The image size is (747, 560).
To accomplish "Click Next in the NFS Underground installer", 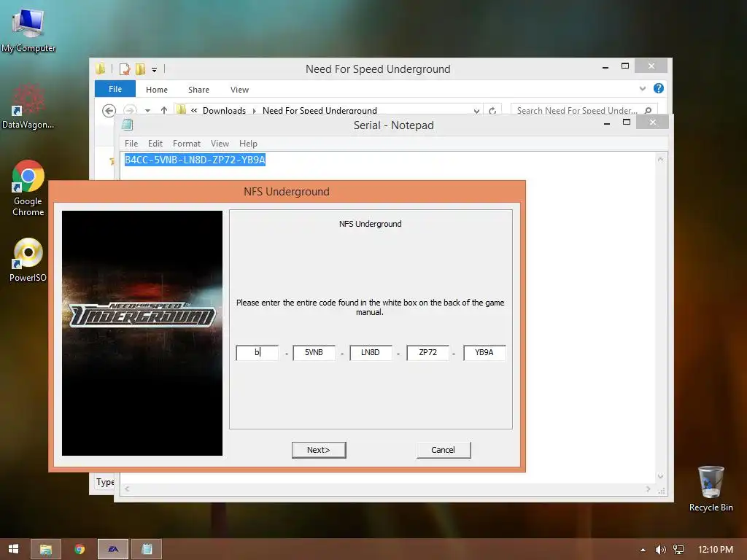I will (319, 450).
